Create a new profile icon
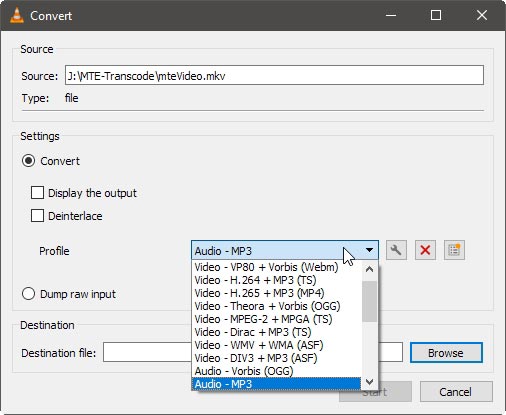The image size is (506, 415). (x=454, y=250)
